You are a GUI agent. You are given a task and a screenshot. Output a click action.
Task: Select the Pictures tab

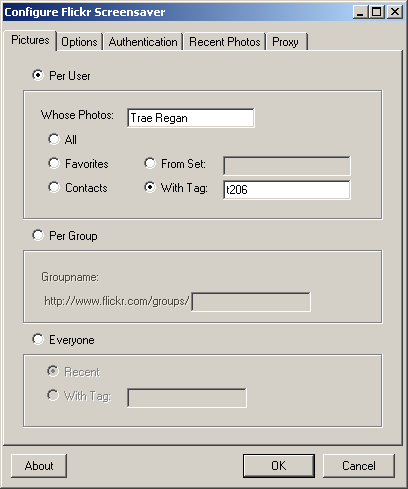pyautogui.click(x=30, y=40)
